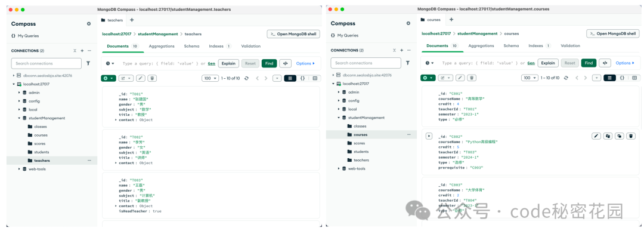The image size is (644, 237).
Task: Open connections more-options dots in courses window
Action: point(409,50)
